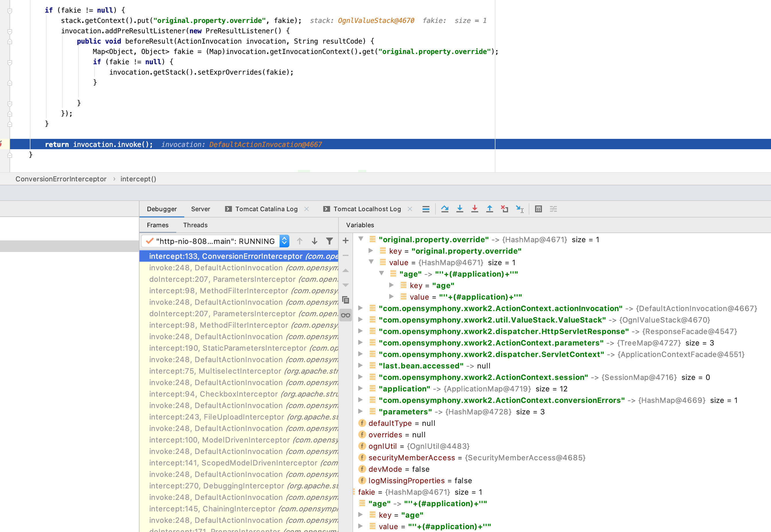
Task: Select frame intercept:190, StaticParametersInterceptor
Action: (x=239, y=348)
